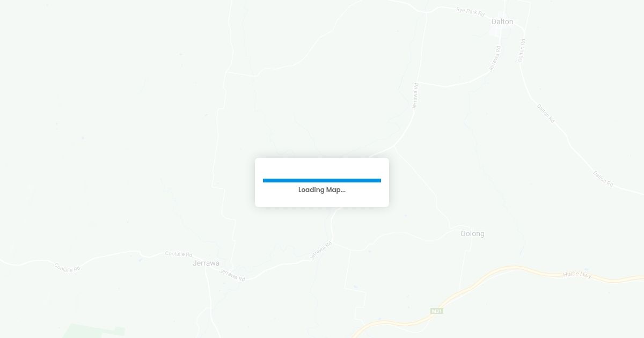Select the M31 highway shield icon

point(437,311)
